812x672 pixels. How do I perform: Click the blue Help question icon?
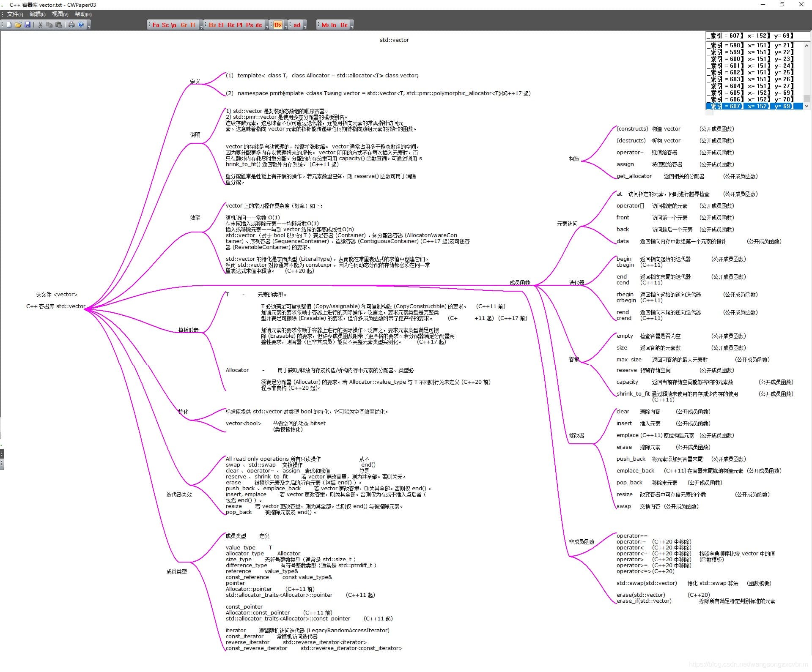tap(81, 25)
